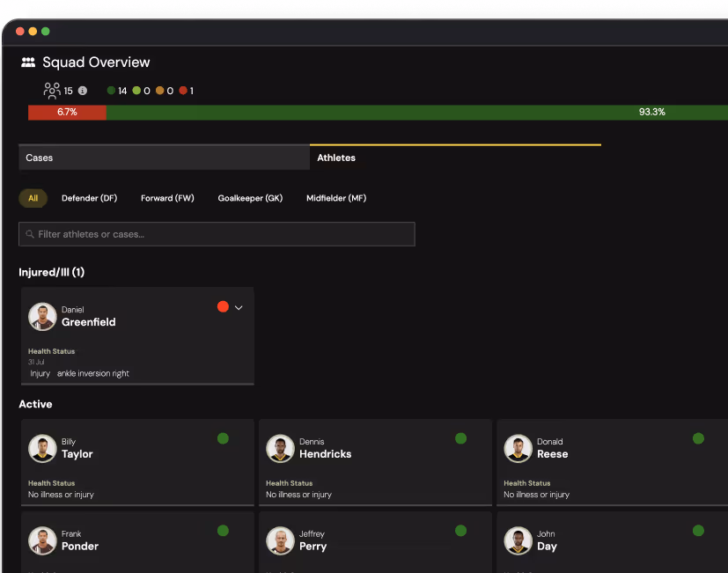This screenshot has width=728, height=573.
Task: Click the info icon beside the athlete count
Action: click(x=83, y=91)
